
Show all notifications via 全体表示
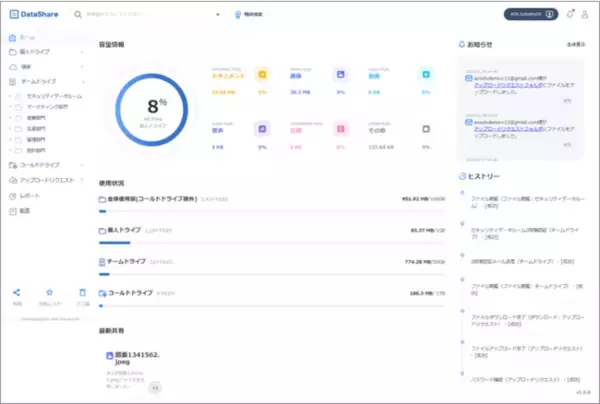point(576,45)
